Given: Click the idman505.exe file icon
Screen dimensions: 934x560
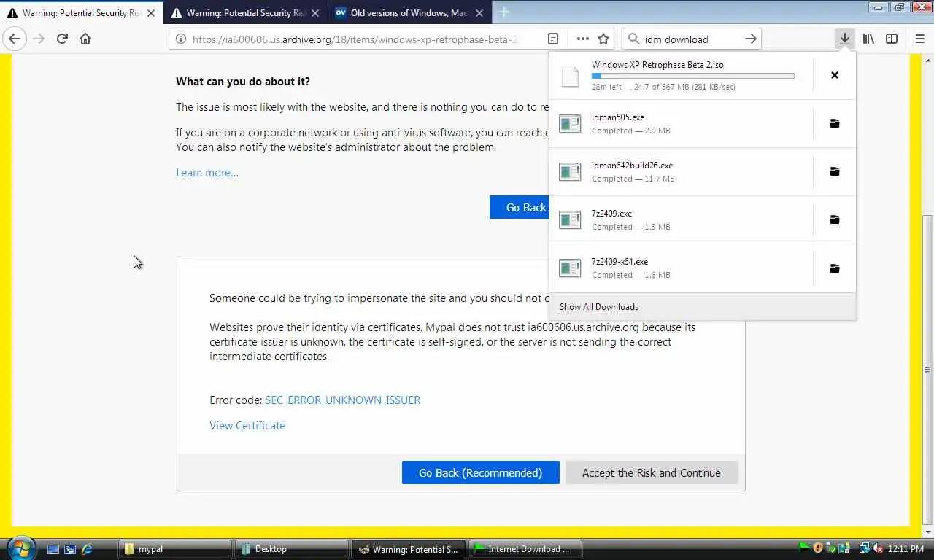Looking at the screenshot, I should [x=570, y=123].
